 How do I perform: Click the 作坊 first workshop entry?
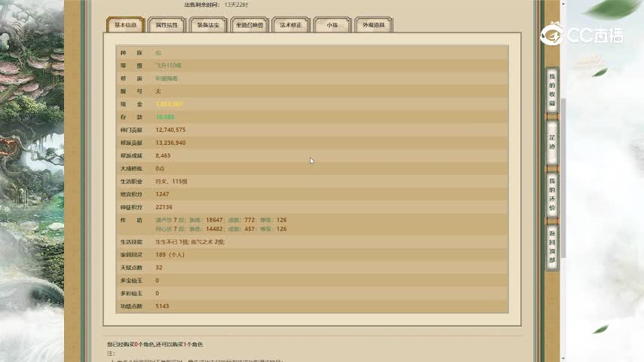coord(221,219)
